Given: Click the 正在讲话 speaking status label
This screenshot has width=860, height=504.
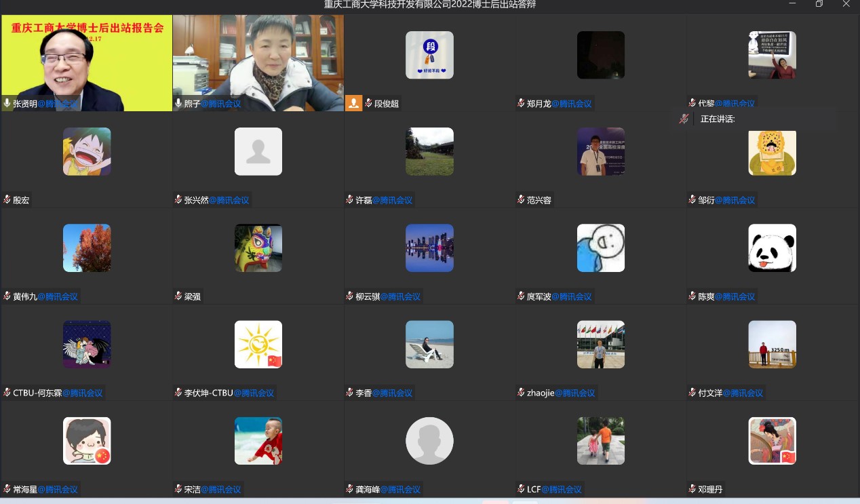Looking at the screenshot, I should [x=718, y=119].
